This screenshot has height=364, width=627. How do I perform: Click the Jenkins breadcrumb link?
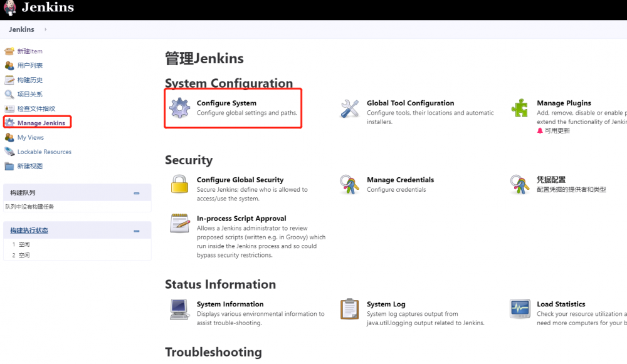click(21, 29)
